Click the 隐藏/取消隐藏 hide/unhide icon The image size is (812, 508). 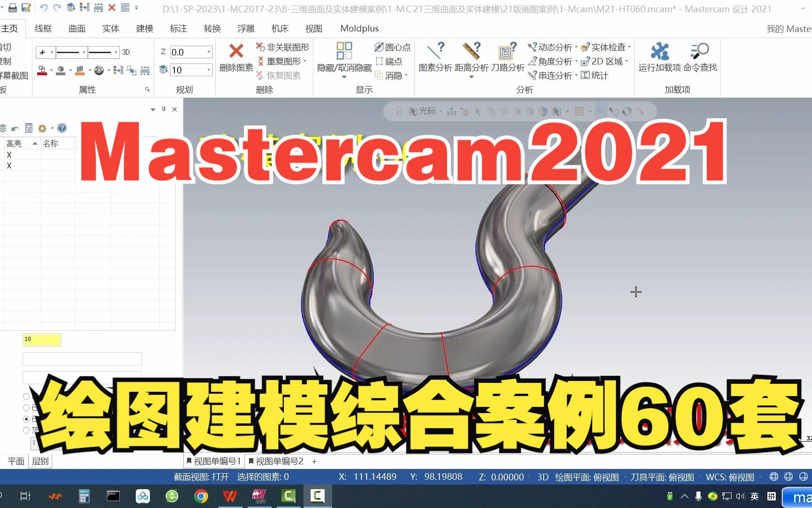point(344,51)
